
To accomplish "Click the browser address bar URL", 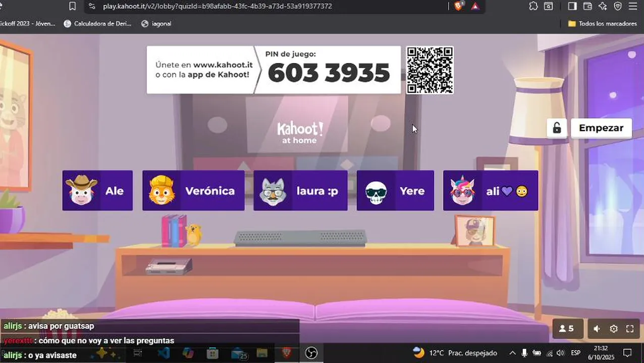I will coord(217,6).
